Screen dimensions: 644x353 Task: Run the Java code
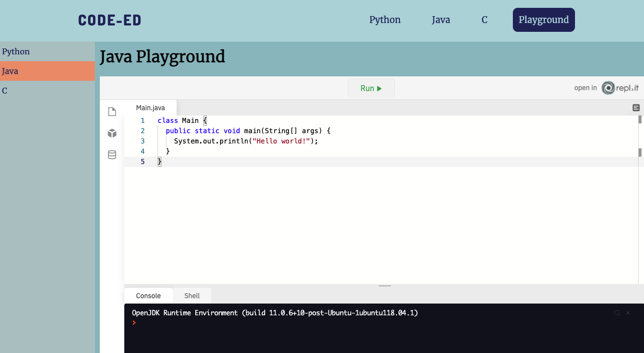pos(371,88)
